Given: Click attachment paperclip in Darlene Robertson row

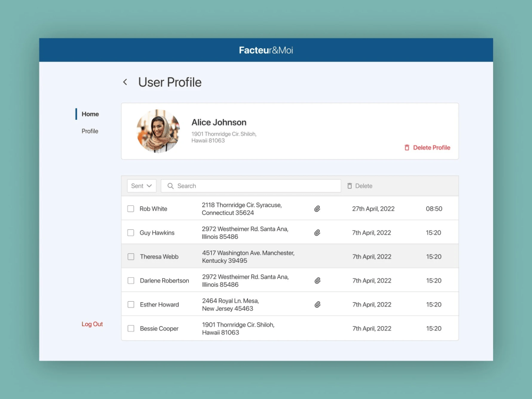Looking at the screenshot, I should coord(318,280).
